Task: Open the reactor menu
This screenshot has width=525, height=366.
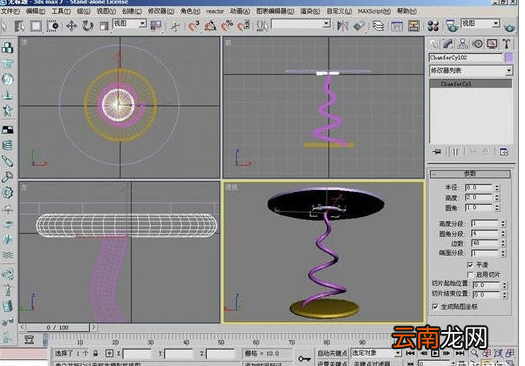Action: pos(215,11)
